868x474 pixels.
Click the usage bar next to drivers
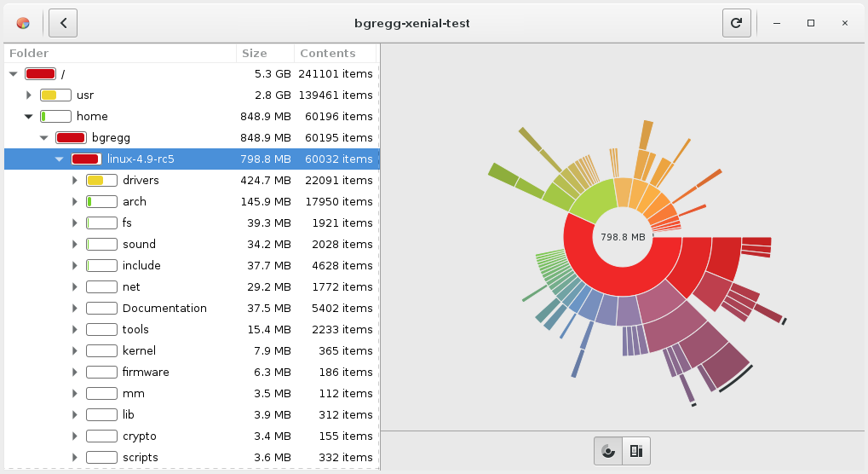click(101, 180)
